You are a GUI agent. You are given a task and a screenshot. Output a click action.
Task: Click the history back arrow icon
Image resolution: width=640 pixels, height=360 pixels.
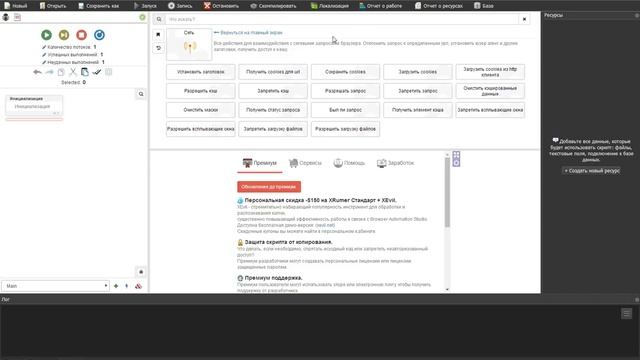click(x=158, y=48)
